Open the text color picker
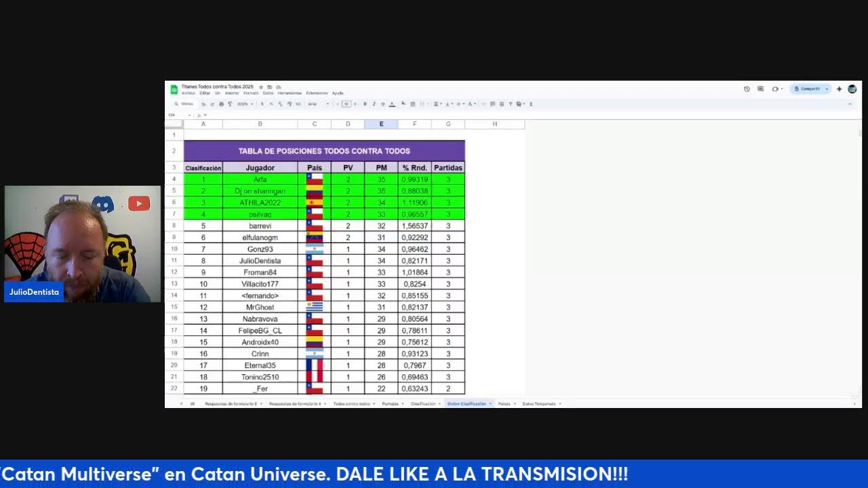868x488 pixels. [392, 104]
